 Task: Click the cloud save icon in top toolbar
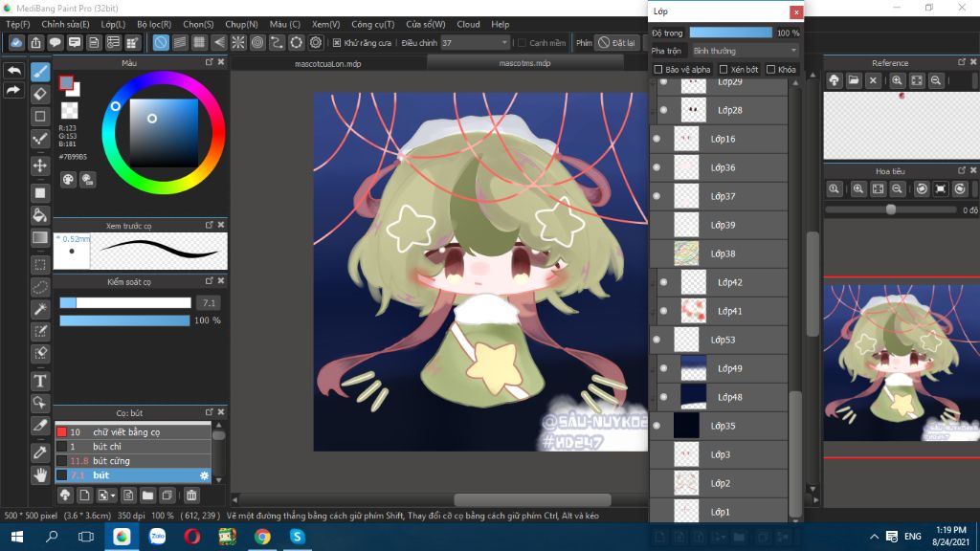pos(16,42)
